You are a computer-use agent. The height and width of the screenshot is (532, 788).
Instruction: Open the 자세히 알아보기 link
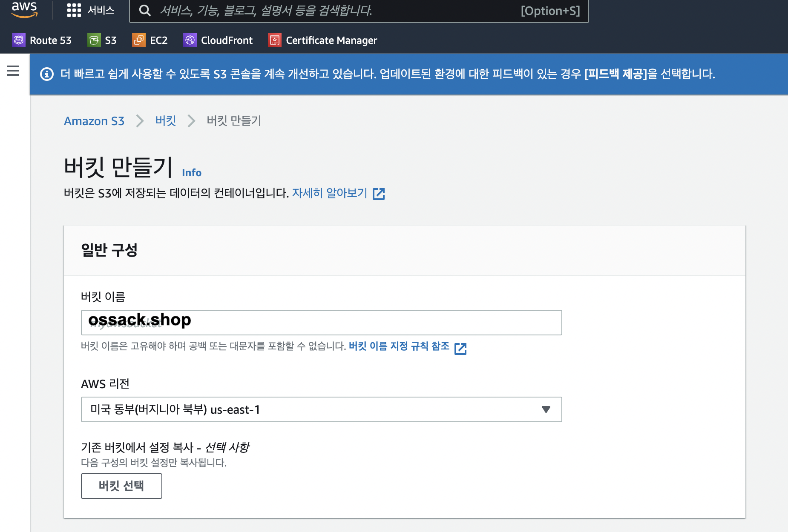coord(330,193)
